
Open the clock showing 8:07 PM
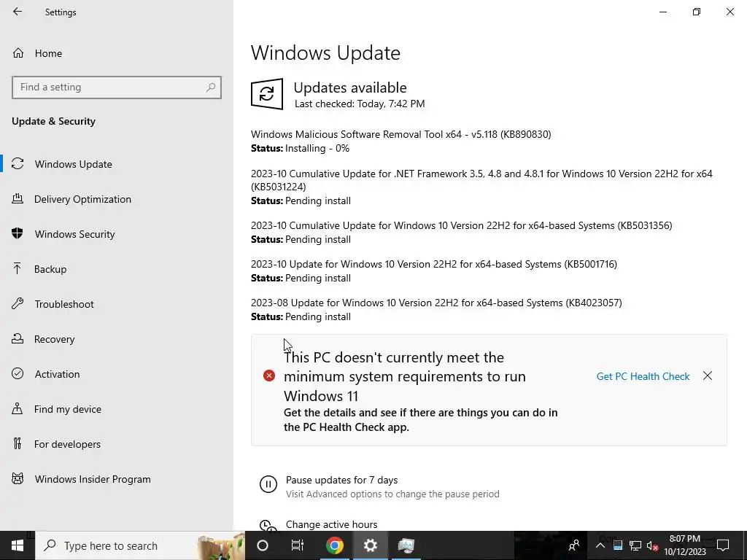pyautogui.click(x=684, y=545)
